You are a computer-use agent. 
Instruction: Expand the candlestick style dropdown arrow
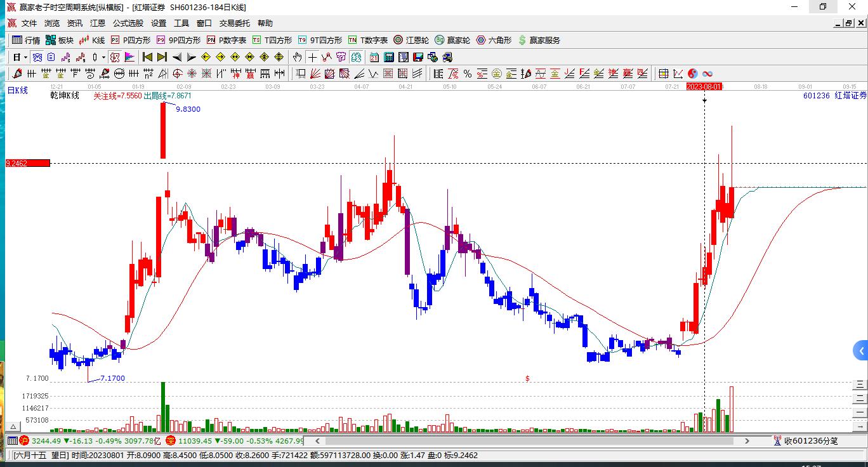pos(103,57)
